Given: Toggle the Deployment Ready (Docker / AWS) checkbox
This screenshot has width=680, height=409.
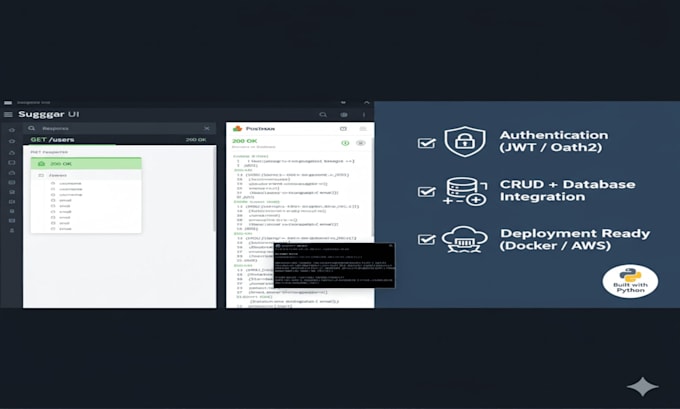Looking at the screenshot, I should [x=427, y=239].
